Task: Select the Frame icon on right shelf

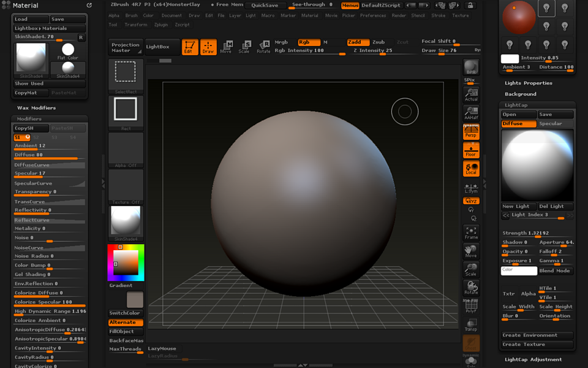Action: point(472,231)
